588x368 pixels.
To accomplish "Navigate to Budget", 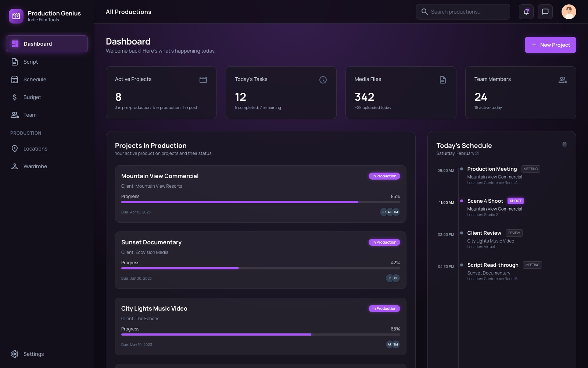I will (x=47, y=97).
